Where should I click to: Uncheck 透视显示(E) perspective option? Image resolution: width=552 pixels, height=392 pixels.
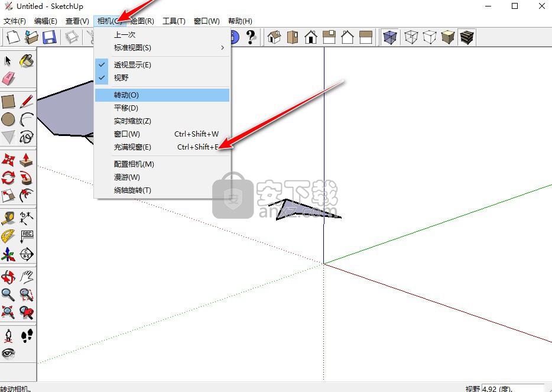point(163,65)
